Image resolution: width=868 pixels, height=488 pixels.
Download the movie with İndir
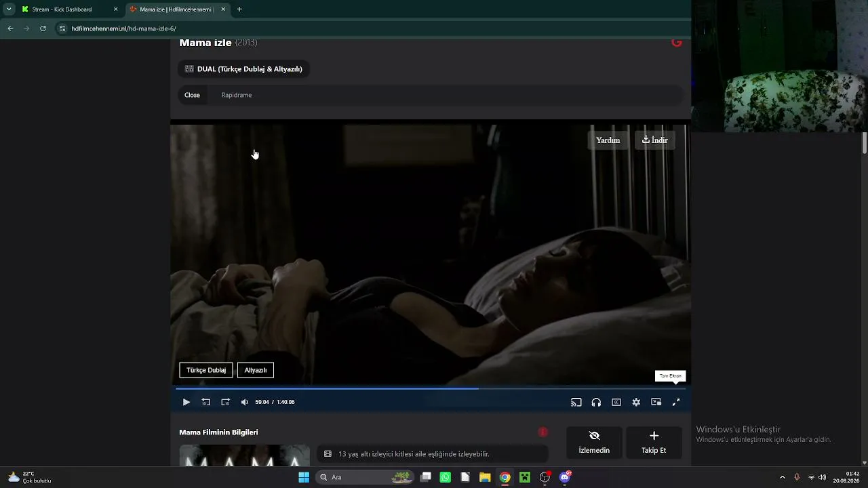[x=655, y=140]
